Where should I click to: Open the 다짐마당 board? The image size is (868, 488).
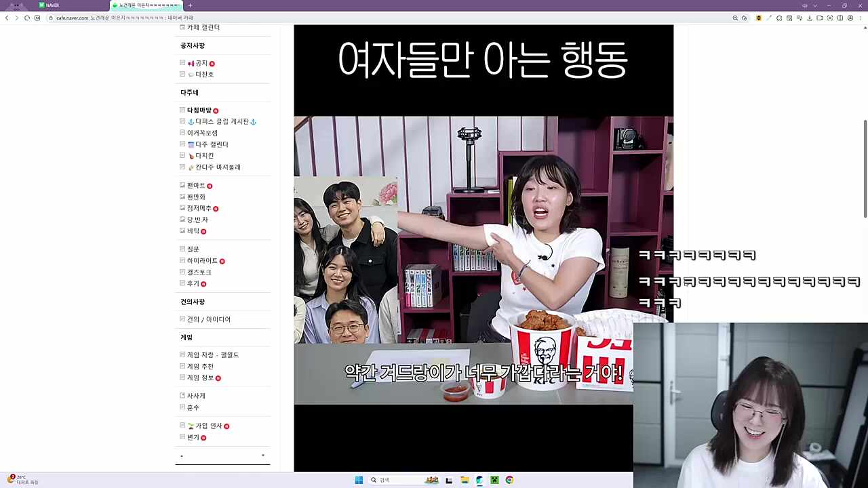click(x=199, y=110)
